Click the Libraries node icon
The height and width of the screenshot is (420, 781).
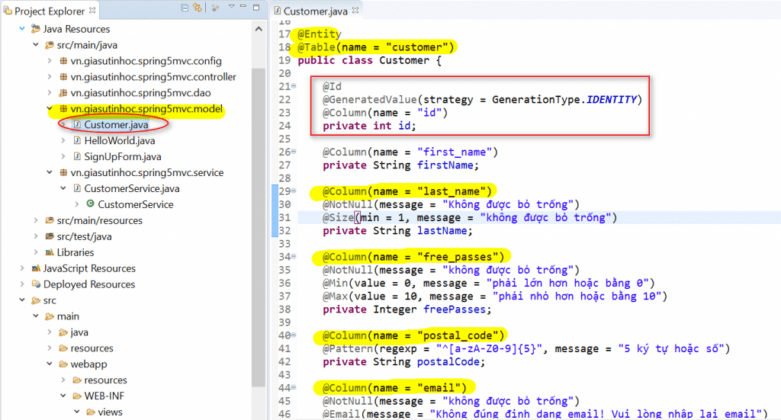(x=47, y=253)
